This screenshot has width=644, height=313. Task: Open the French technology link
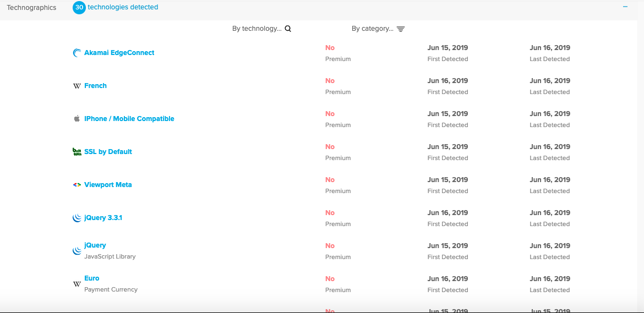95,85
